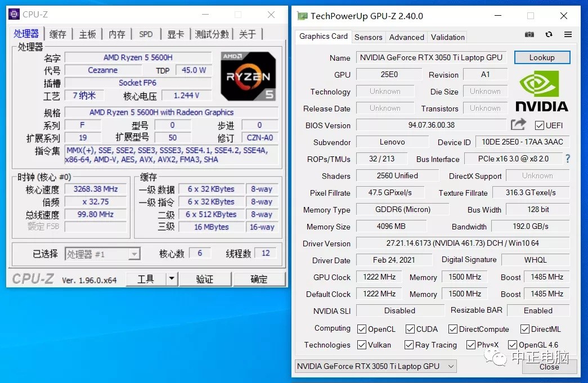Toggle the OpenGL 4.6 checkbox
Screen dimensions: 588x383
pyautogui.click(x=512, y=345)
